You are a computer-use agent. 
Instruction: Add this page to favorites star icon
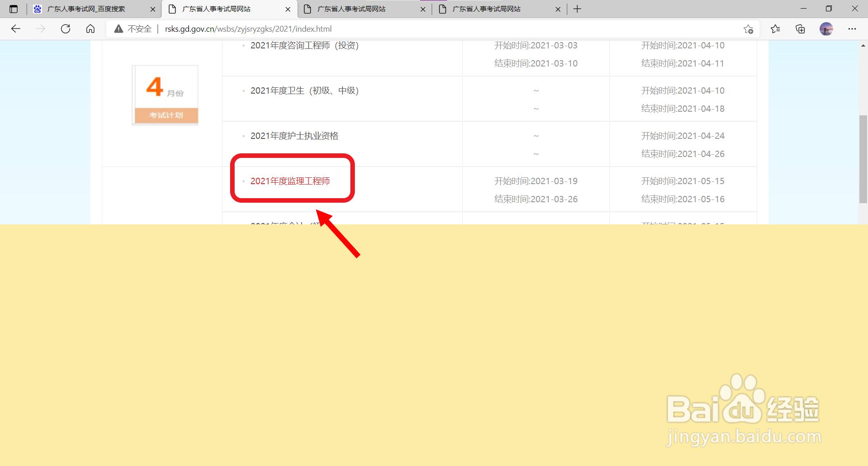pyautogui.click(x=748, y=29)
